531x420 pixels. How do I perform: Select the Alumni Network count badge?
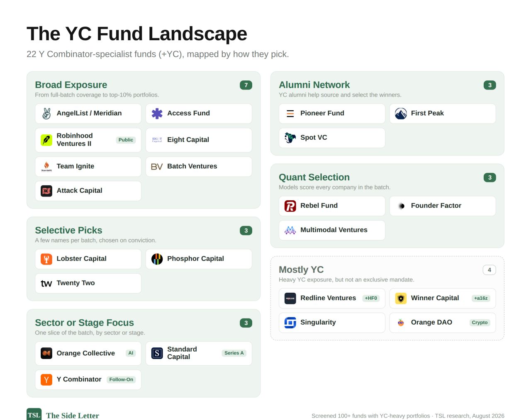[490, 85]
